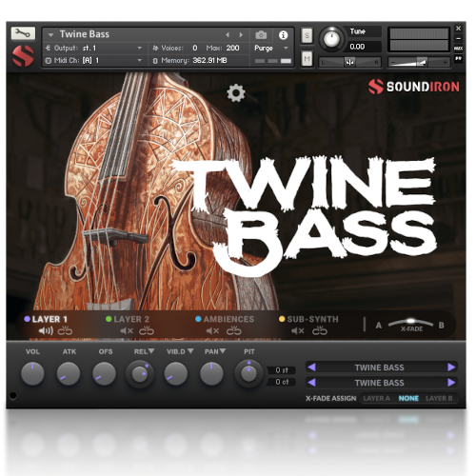Toggle the Solo S button
476x476 pixels.
(307, 35)
